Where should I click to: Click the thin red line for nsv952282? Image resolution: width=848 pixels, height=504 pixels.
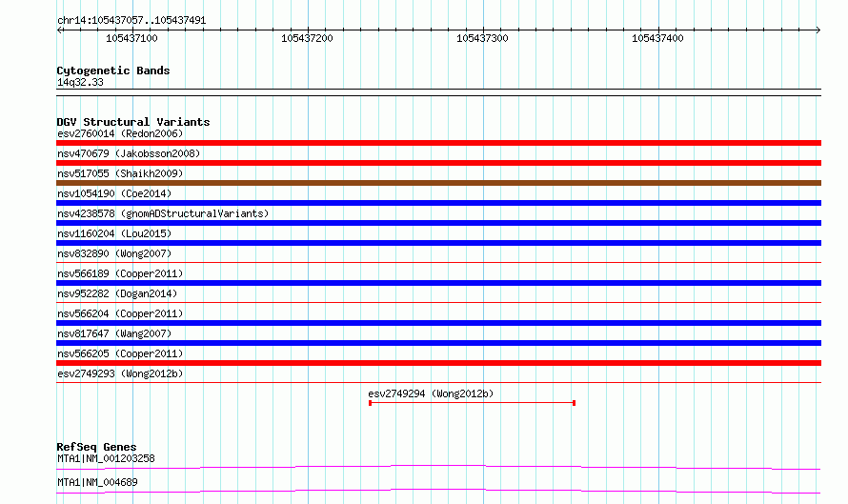(x=438, y=303)
